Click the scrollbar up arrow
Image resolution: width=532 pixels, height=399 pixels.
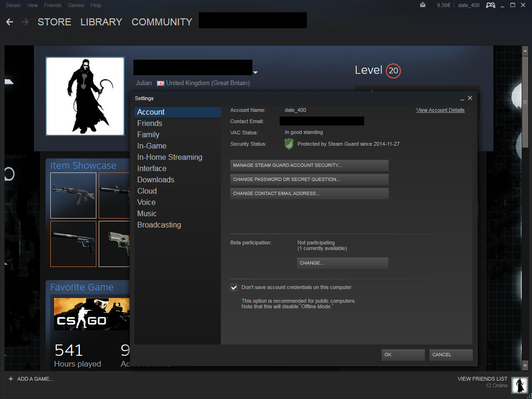tap(525, 51)
